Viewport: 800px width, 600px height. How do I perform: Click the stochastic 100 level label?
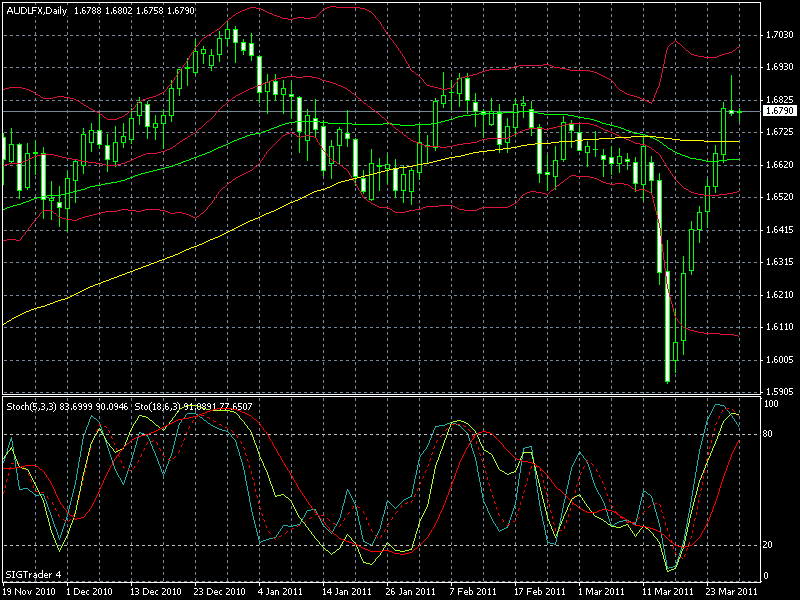771,404
